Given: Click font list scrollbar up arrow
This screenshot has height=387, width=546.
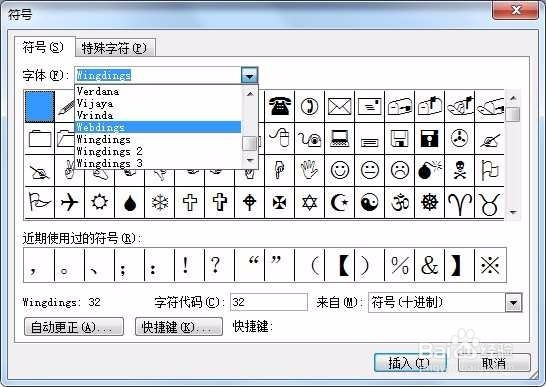Looking at the screenshot, I should point(250,94).
